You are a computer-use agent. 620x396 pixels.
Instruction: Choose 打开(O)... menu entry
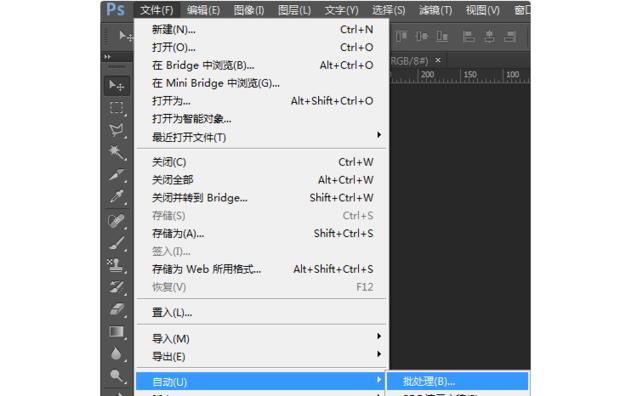[261, 47]
